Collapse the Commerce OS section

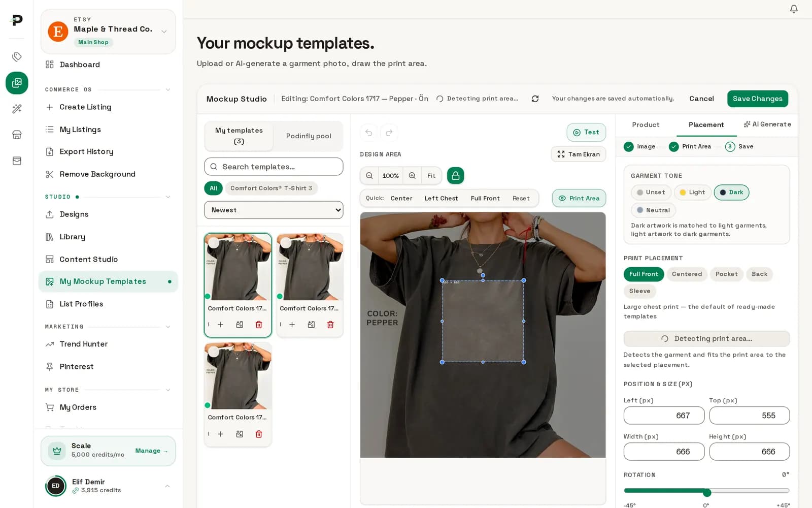[x=168, y=90]
